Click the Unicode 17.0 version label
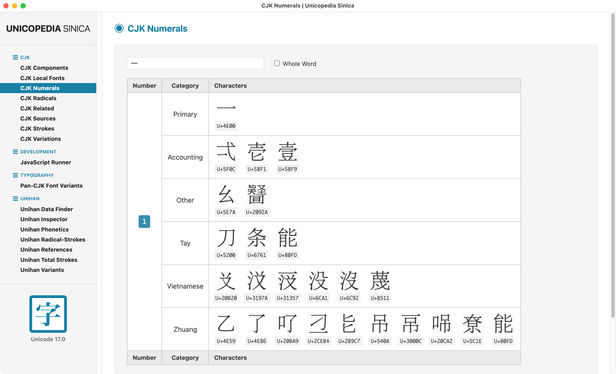This screenshot has width=616, height=374. pyautogui.click(x=48, y=339)
